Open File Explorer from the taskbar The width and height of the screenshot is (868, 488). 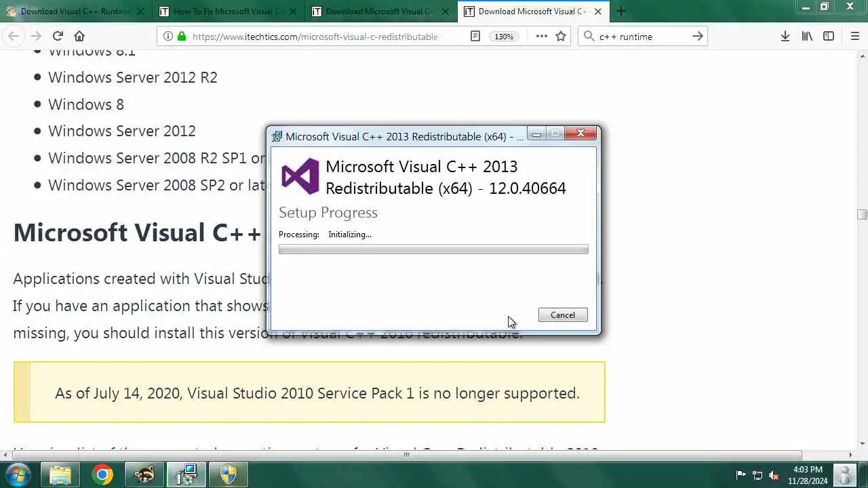pos(60,474)
